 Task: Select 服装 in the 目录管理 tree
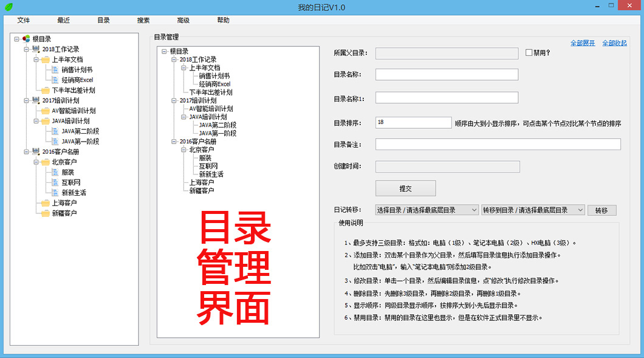(x=205, y=158)
